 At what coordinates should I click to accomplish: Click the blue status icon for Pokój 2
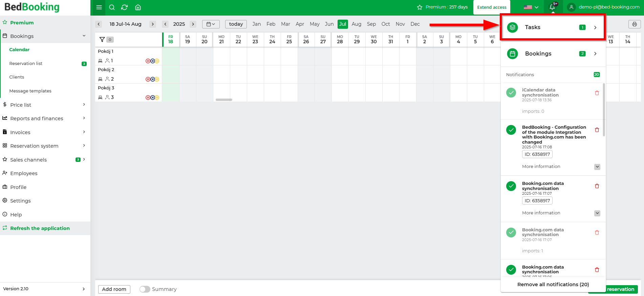[152, 79]
